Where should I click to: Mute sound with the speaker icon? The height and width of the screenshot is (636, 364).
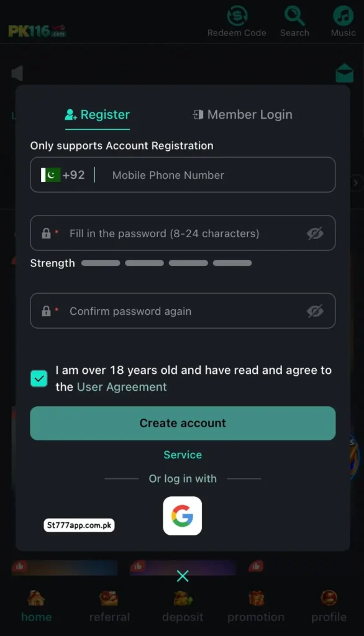click(x=17, y=73)
